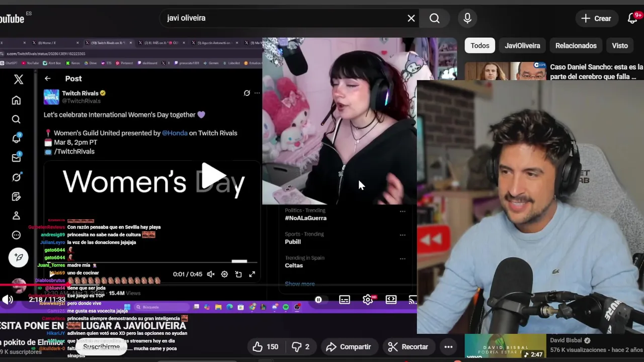Viewport: 644px width, 362px height.
Task: Open more options on Twitch Rivals post
Action: (257, 93)
